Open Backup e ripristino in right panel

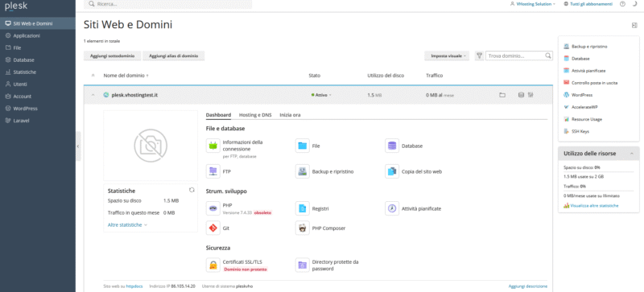(x=589, y=47)
